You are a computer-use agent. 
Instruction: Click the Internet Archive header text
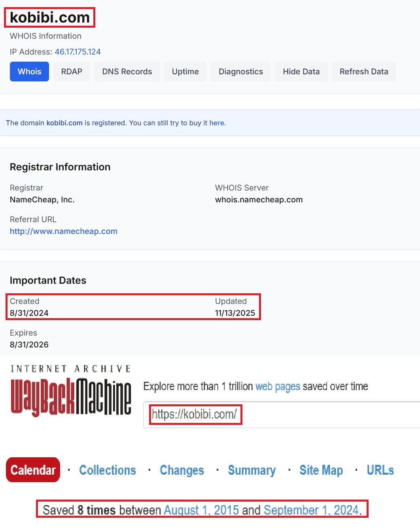pyautogui.click(x=70, y=368)
